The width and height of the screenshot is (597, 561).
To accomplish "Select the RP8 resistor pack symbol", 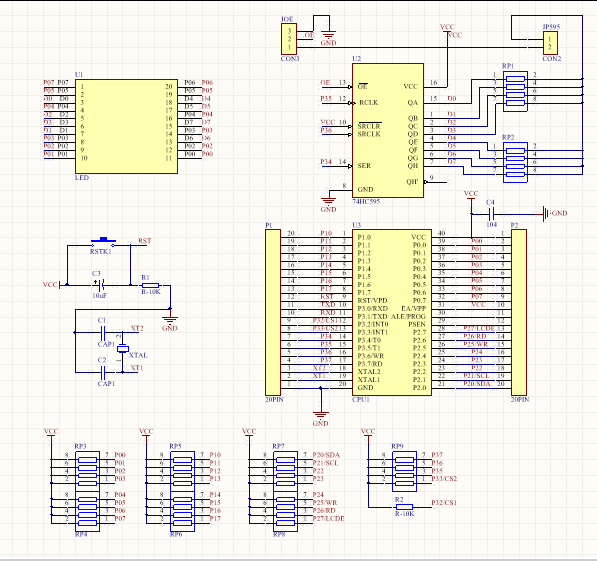I will click(x=286, y=511).
